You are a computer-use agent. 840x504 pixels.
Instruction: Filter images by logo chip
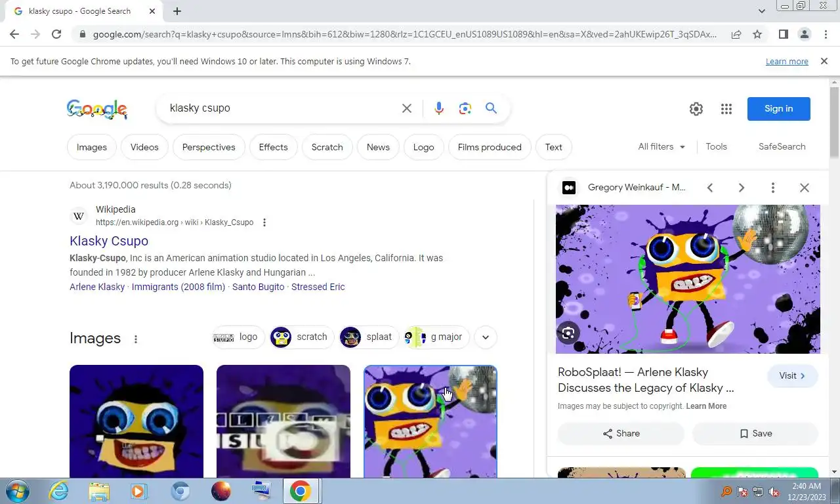pyautogui.click(x=237, y=337)
